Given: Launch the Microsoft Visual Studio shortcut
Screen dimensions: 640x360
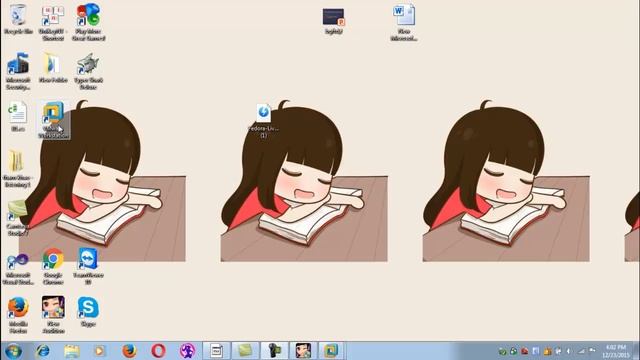Looking at the screenshot, I should 18,267.
